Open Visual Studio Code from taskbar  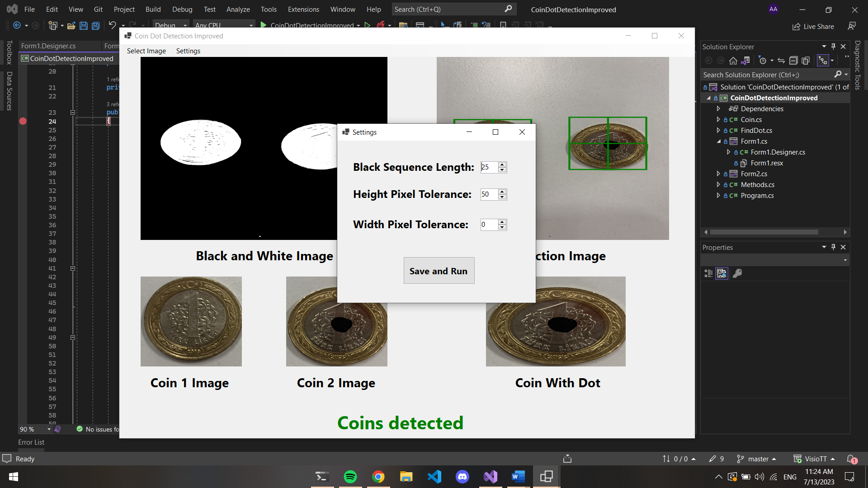point(434,477)
